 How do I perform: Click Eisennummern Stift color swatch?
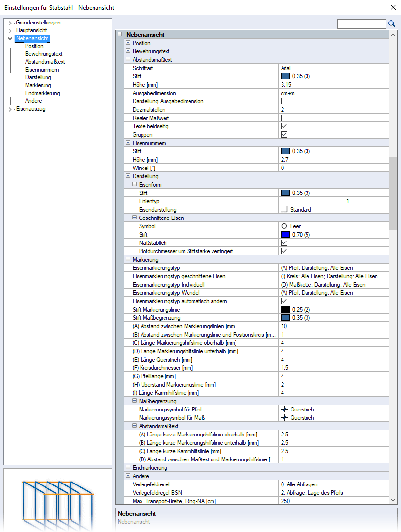click(285, 151)
